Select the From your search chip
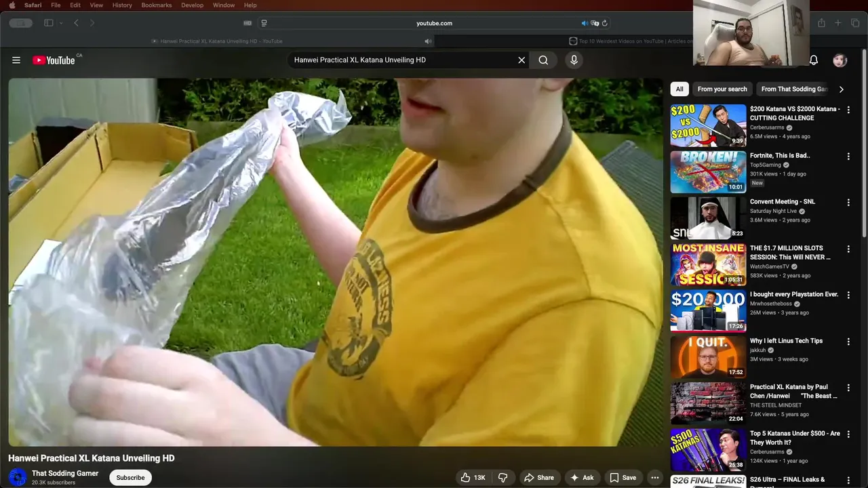The height and width of the screenshot is (488, 868). 722,89
